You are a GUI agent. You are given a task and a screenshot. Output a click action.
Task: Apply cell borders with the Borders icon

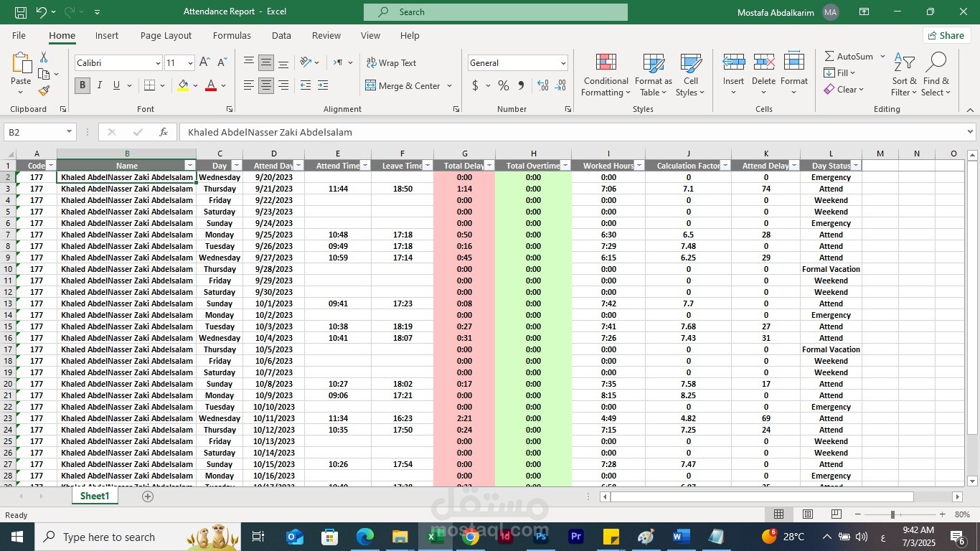[149, 85]
